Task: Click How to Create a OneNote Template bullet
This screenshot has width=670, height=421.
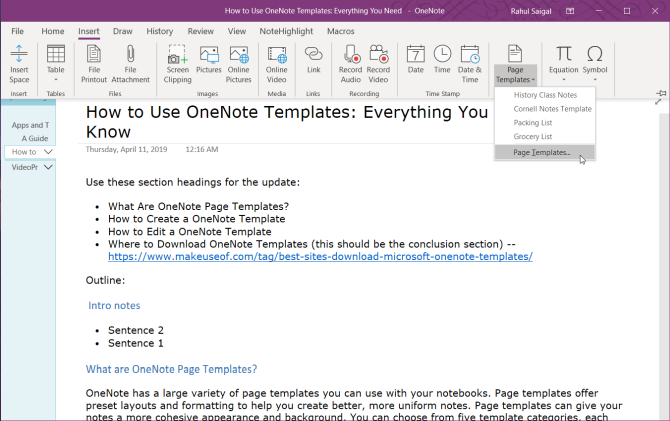Action: point(197,219)
